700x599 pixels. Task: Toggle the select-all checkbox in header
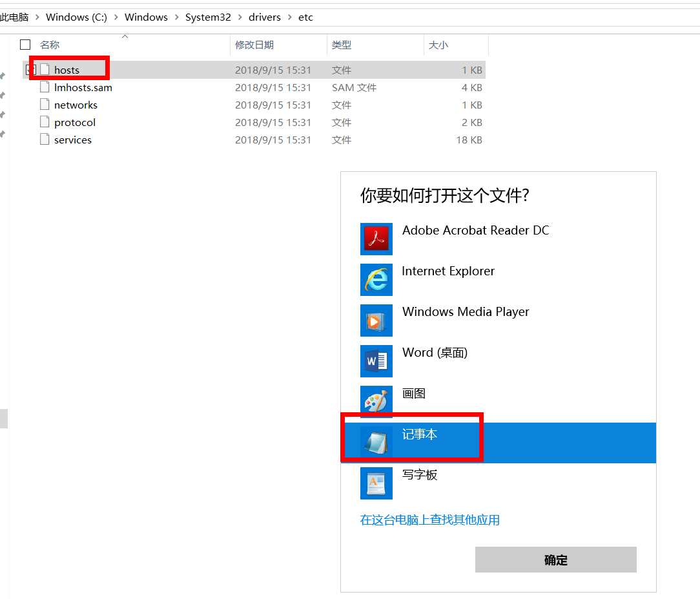click(25, 45)
